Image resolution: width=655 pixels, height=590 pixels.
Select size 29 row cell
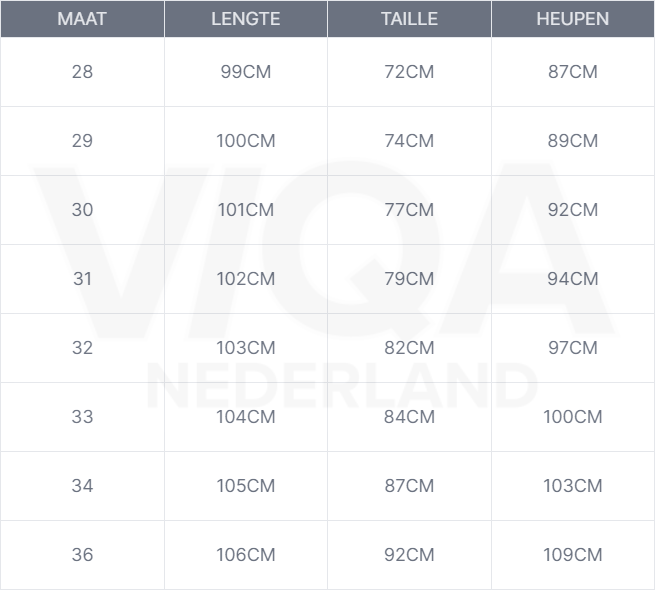[x=82, y=141]
